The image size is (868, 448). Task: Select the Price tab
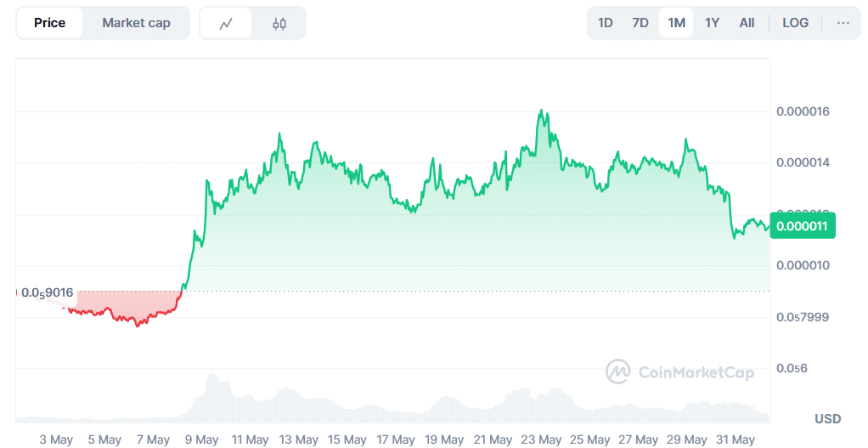pyautogui.click(x=49, y=23)
